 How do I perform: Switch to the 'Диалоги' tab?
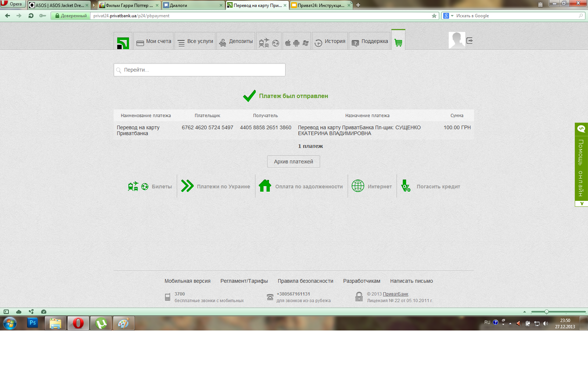point(193,5)
